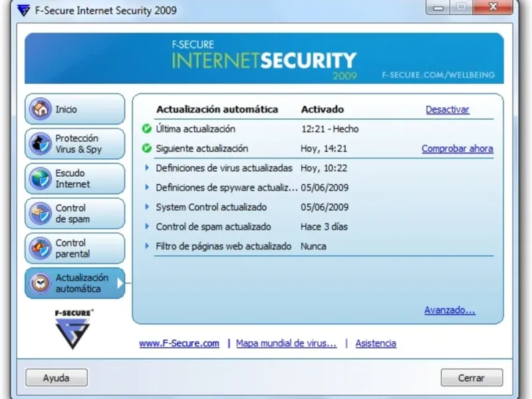Go to Control de spam section
532x399 pixels.
tap(75, 213)
